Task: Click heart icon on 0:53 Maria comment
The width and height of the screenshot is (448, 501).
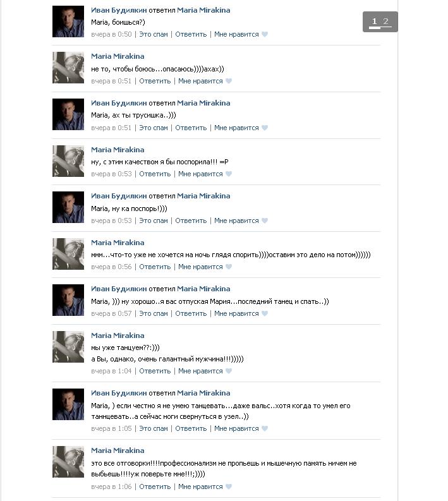Action: click(x=229, y=174)
